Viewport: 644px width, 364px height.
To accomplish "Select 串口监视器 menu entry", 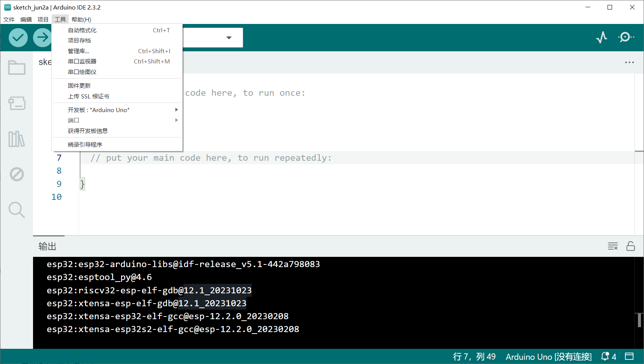I will pos(117,61).
